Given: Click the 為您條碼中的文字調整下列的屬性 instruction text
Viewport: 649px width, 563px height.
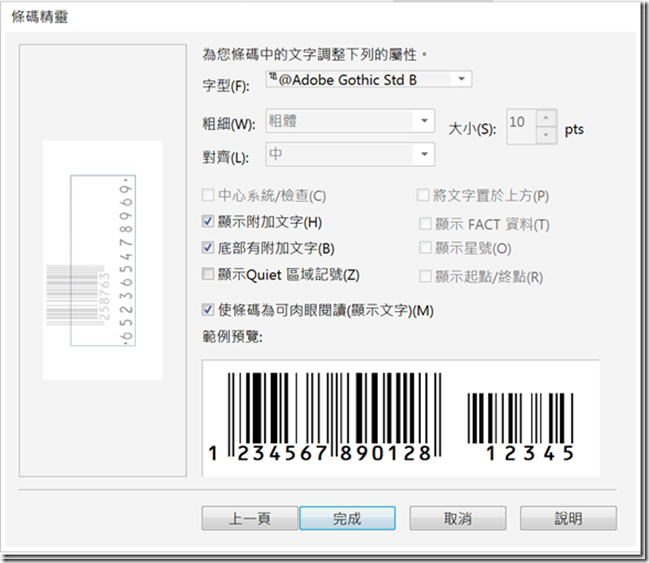Looking at the screenshot, I should click(315, 54).
